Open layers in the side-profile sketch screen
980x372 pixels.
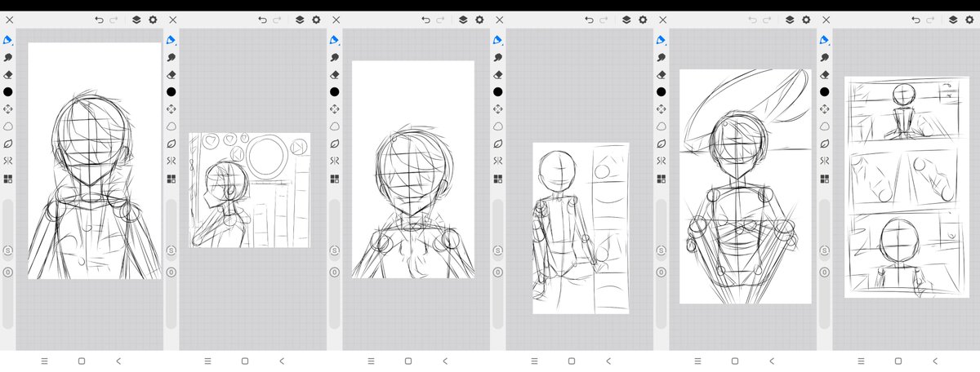coord(301,19)
